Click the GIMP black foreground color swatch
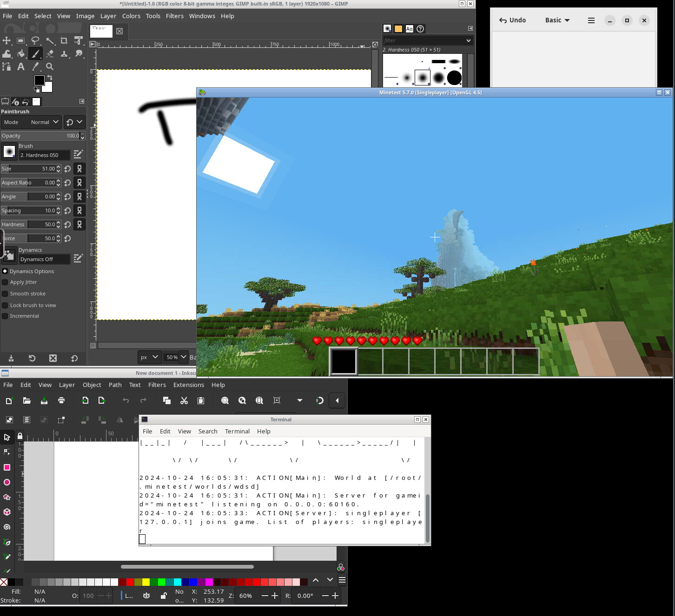 pos(39,80)
